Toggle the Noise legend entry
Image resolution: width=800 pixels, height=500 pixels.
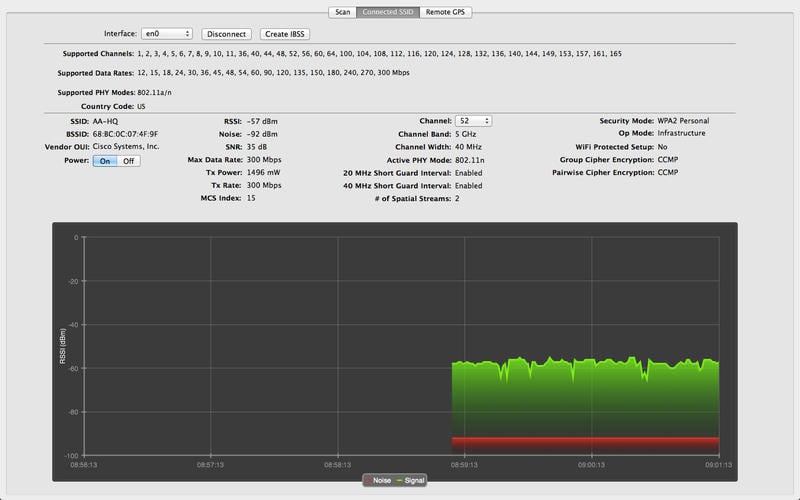pos(378,480)
